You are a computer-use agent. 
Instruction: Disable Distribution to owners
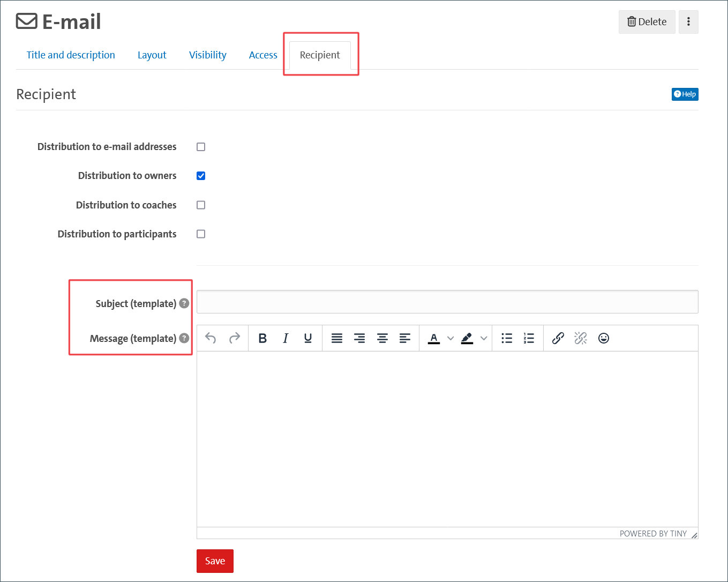tap(200, 175)
